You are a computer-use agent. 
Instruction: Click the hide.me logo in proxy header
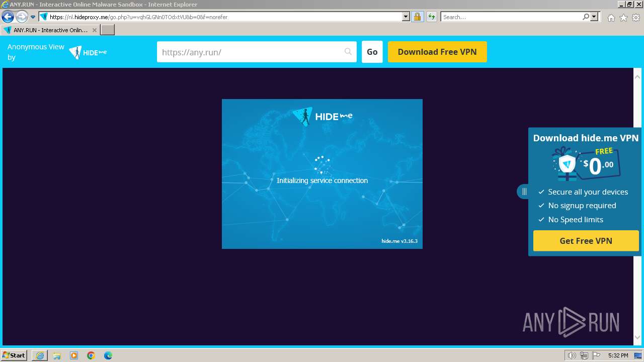click(88, 52)
